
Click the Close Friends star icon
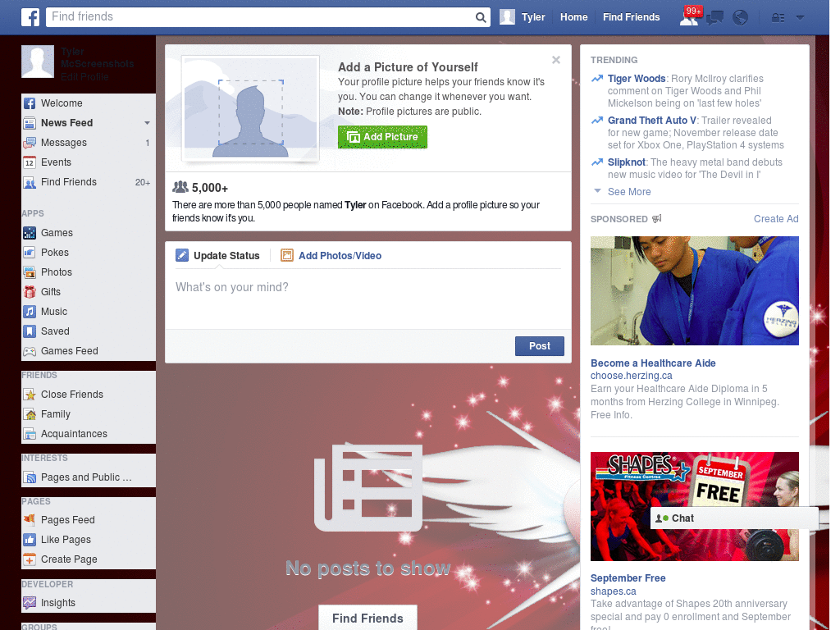click(30, 395)
